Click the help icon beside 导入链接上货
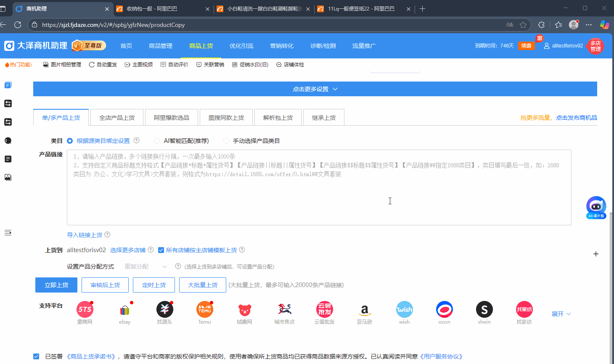 (107, 235)
